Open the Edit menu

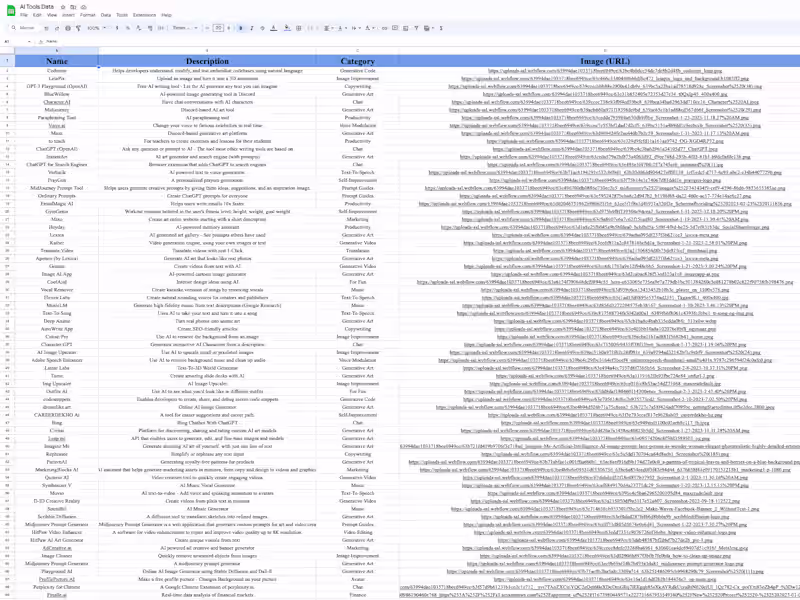37,15
